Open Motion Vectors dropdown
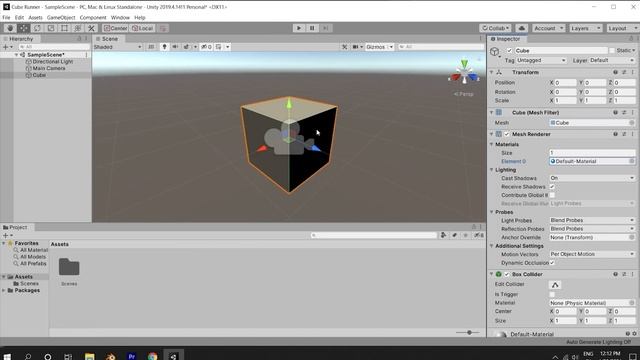The width and height of the screenshot is (640, 360). tap(592, 254)
